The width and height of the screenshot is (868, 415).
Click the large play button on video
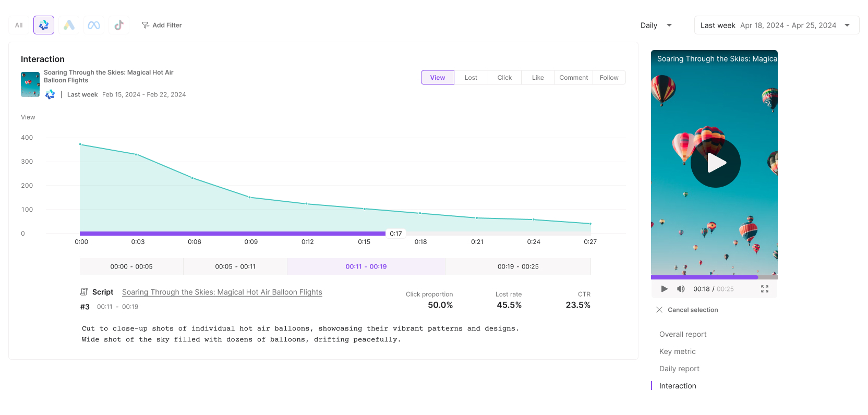(x=715, y=163)
